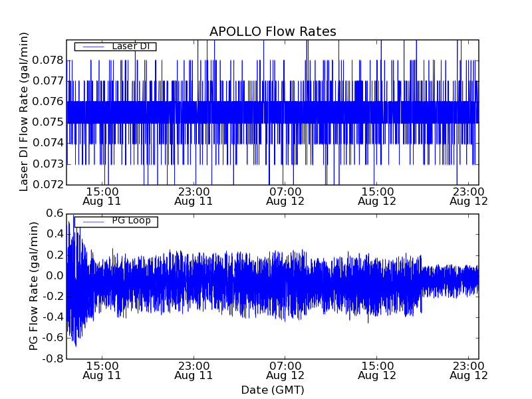Image resolution: width=532 pixels, height=399 pixels.
Task: Select the 0.076 y-axis tick value
Action: (x=48, y=102)
